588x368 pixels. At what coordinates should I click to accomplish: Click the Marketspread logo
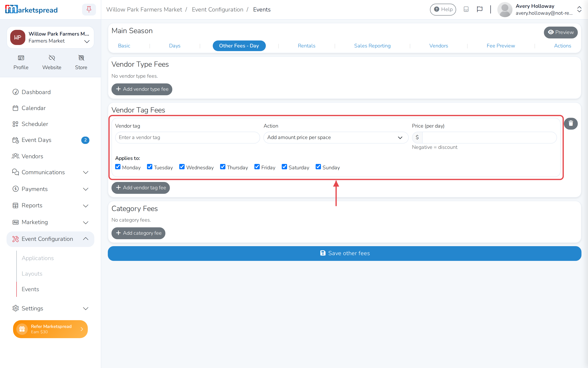(31, 9)
